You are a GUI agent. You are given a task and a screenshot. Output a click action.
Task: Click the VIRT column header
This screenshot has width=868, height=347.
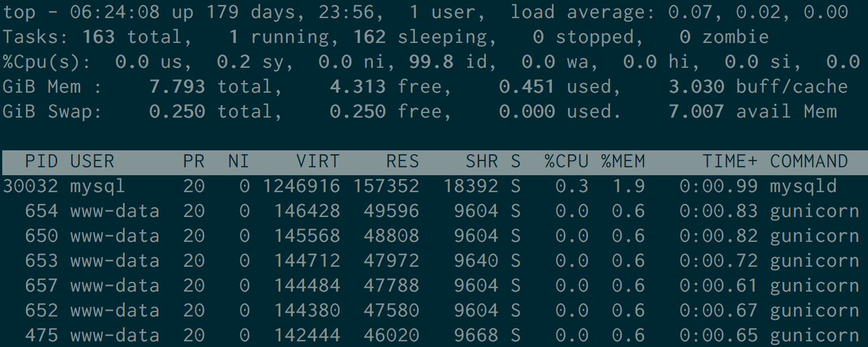click(x=318, y=162)
